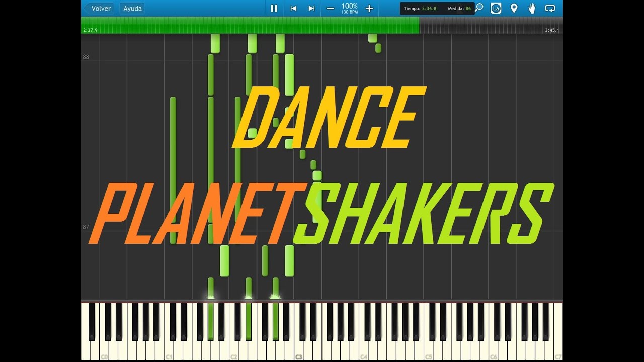Toggle the La note labels option
644x362 pixels.
pyautogui.click(x=496, y=8)
